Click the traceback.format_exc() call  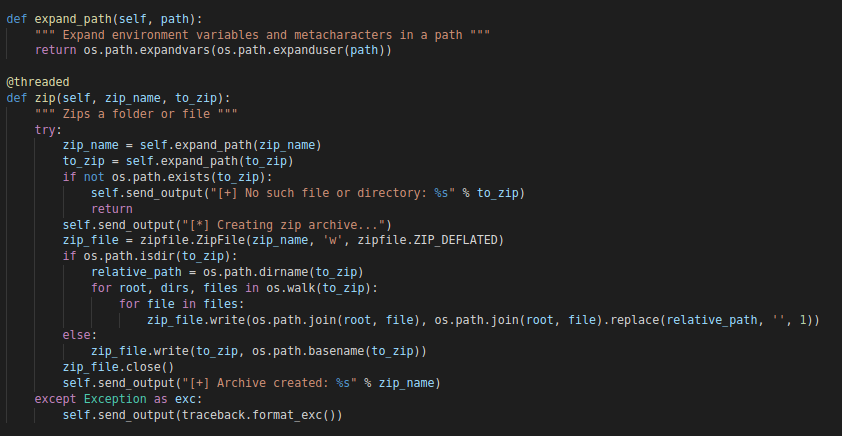(x=259, y=415)
